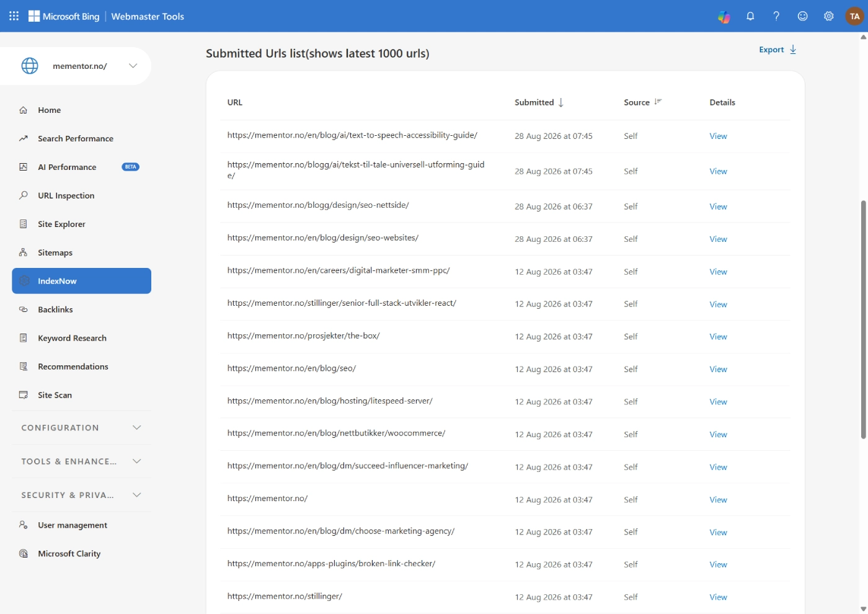The height and width of the screenshot is (614, 868).
Task: Open the Copilot icon in header
Action: tap(724, 17)
